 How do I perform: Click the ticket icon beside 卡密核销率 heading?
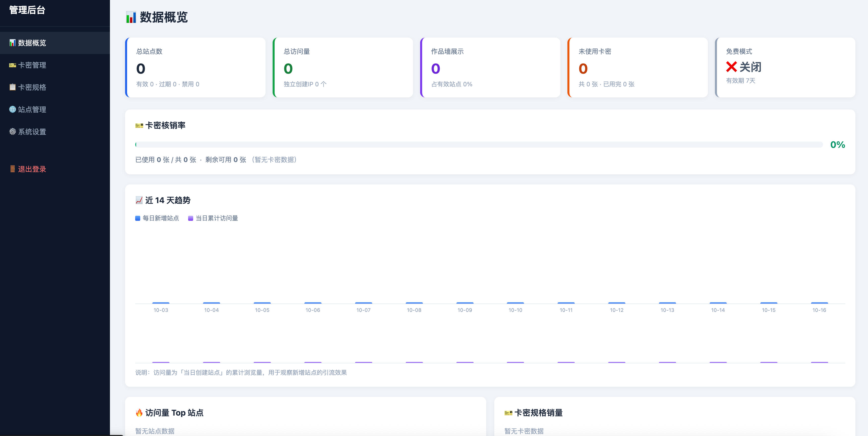click(139, 125)
